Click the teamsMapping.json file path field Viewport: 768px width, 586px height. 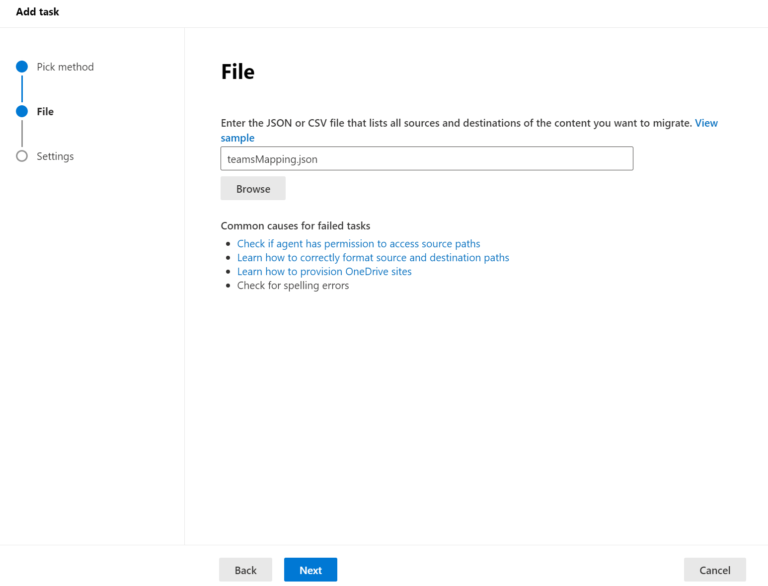tap(427, 159)
